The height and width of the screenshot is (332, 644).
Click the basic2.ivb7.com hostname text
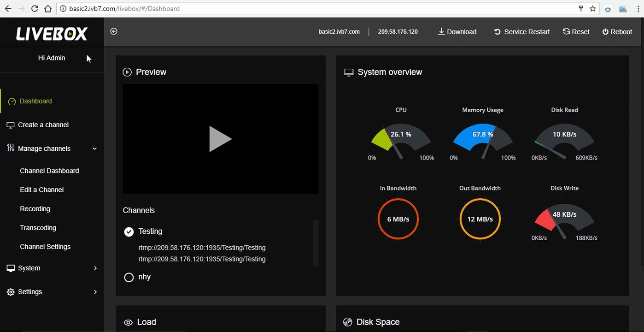point(339,32)
